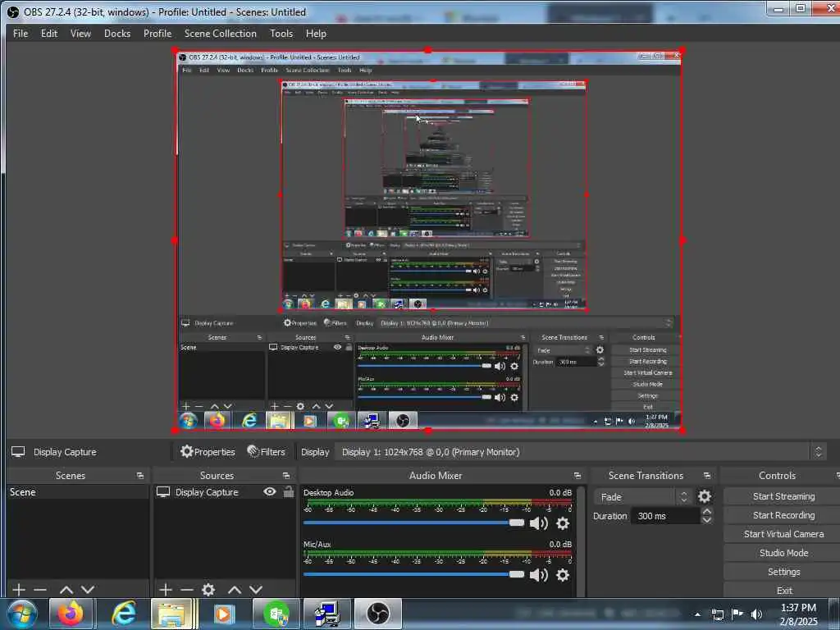Open the Windows Start button

click(x=22, y=614)
